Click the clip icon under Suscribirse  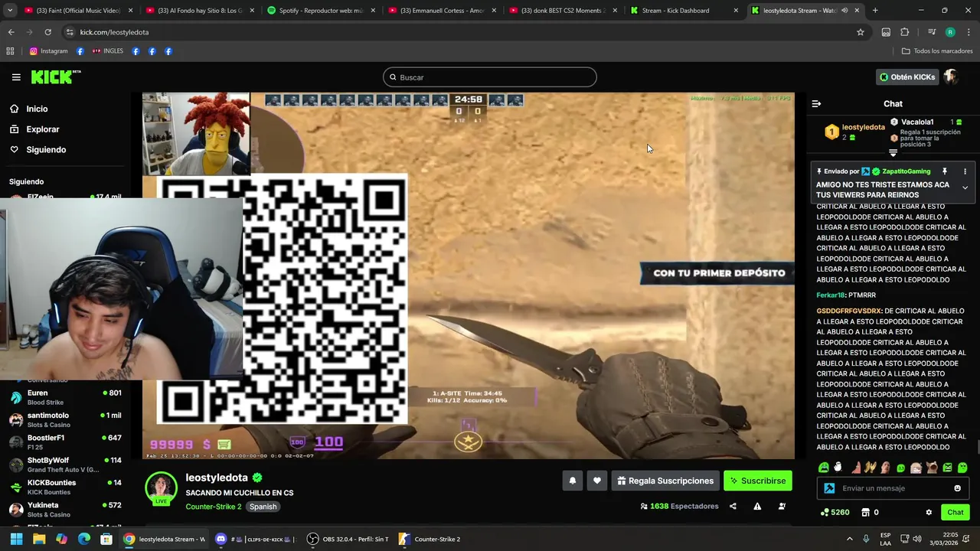(782, 506)
